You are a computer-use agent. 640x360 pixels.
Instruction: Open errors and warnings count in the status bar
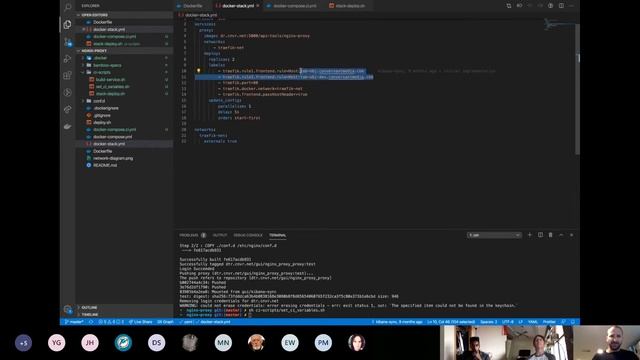click(111, 322)
